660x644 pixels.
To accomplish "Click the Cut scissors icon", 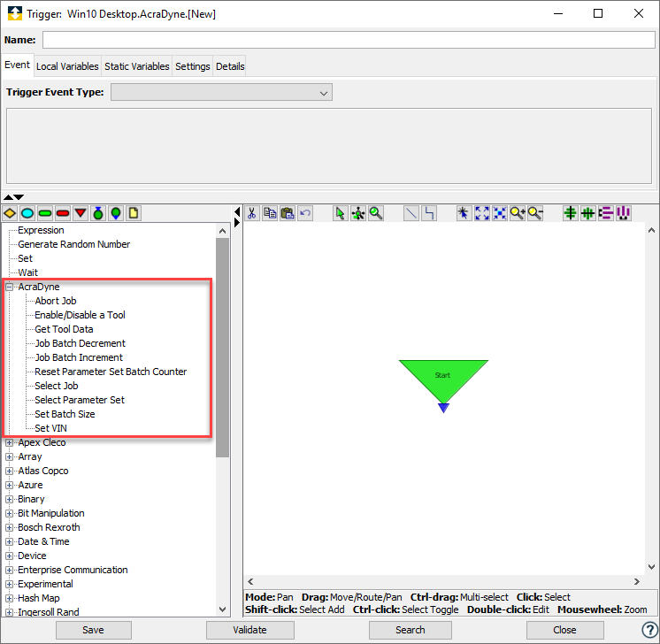I will [252, 213].
